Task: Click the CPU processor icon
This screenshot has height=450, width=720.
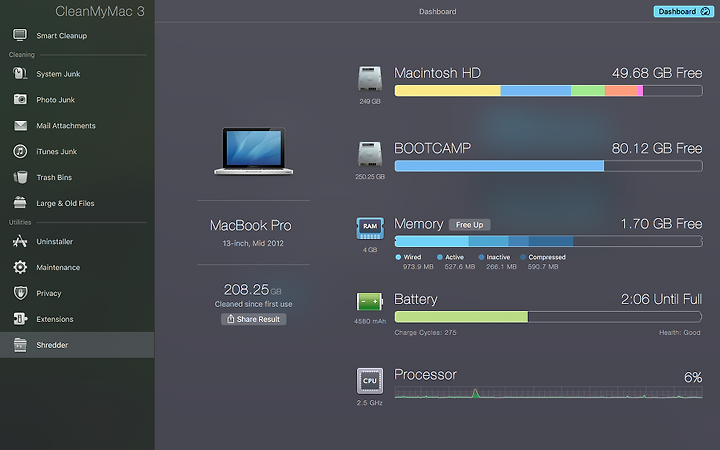Action: [x=370, y=381]
